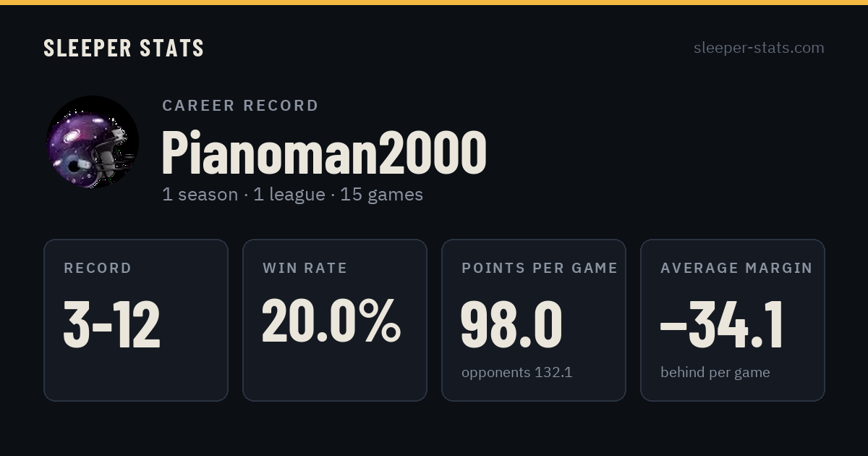868x456 pixels.
Task: Click the orange accent bar at top
Action: pyautogui.click(x=434, y=2)
